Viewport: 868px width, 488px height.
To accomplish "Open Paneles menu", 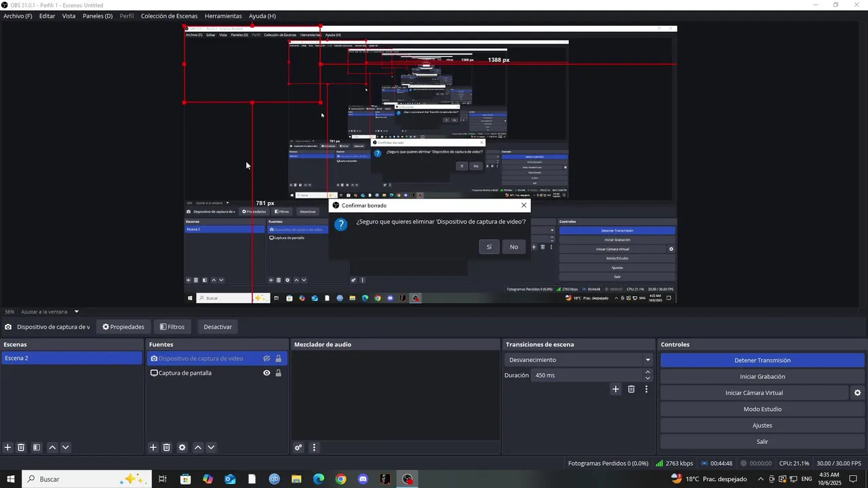I will tap(98, 16).
